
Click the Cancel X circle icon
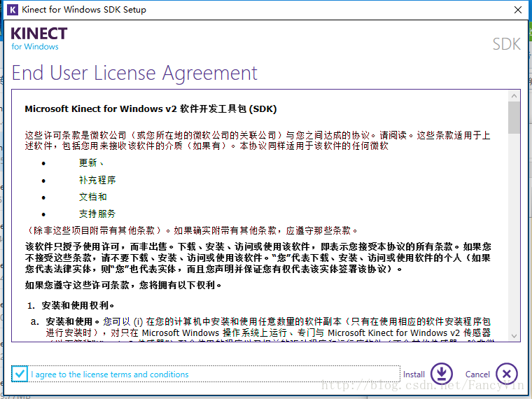507,374
